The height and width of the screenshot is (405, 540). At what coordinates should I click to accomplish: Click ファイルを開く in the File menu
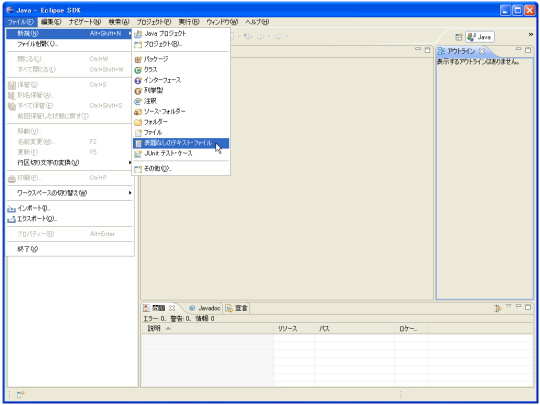click(x=70, y=44)
